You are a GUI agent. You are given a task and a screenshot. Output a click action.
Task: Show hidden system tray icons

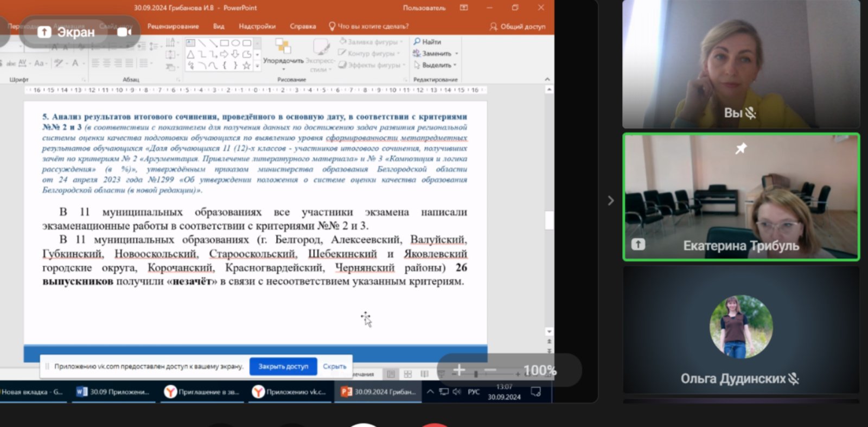click(430, 392)
